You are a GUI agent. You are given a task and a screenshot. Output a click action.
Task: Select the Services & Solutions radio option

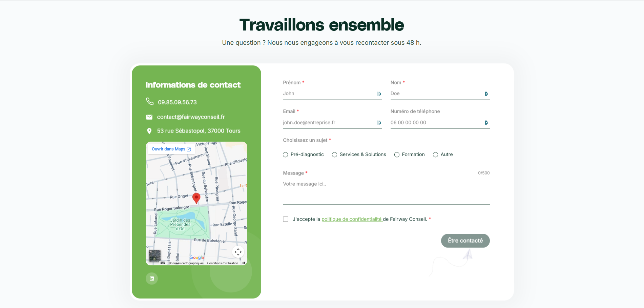(335, 155)
